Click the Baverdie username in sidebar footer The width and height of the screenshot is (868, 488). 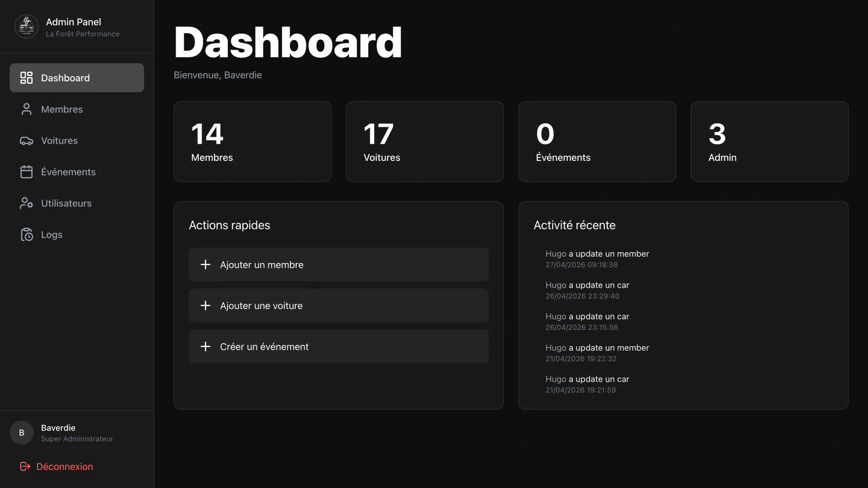[x=58, y=427]
